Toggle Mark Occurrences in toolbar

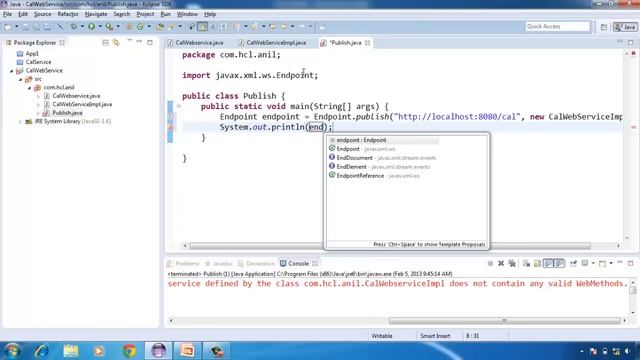(202, 27)
